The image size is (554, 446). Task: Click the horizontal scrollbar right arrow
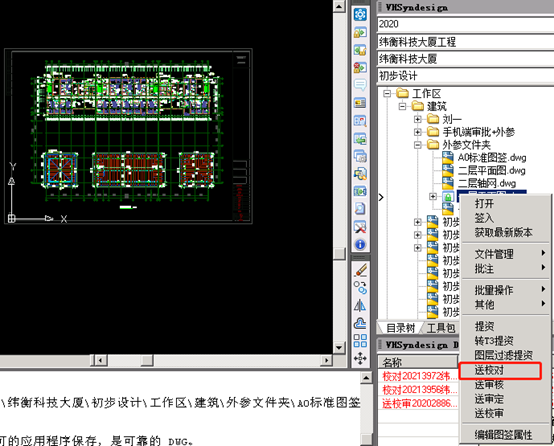pos(326,360)
